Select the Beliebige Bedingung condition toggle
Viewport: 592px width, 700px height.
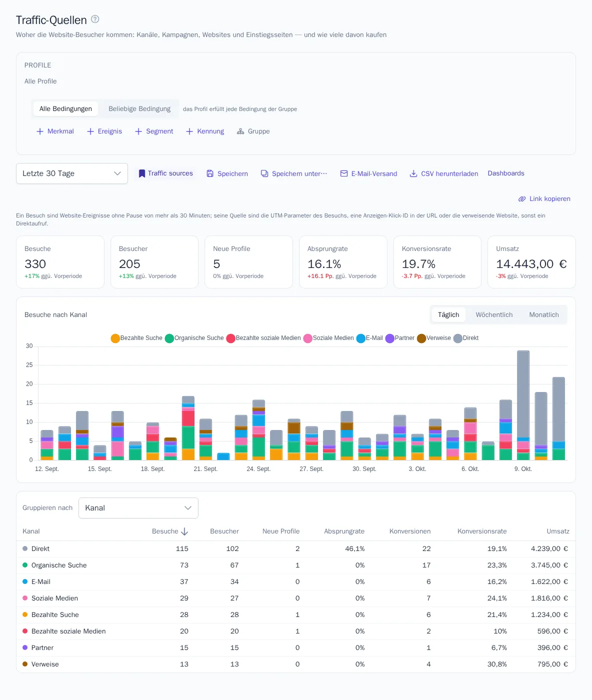pyautogui.click(x=139, y=109)
